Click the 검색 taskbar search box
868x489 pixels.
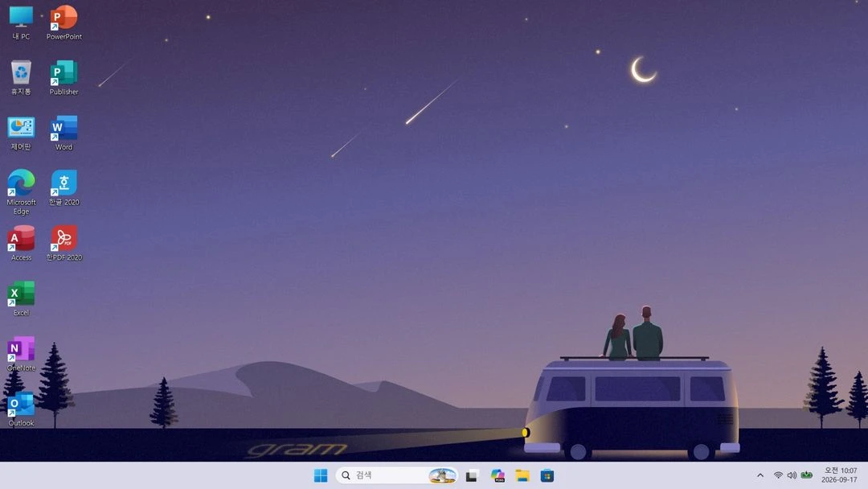point(396,475)
